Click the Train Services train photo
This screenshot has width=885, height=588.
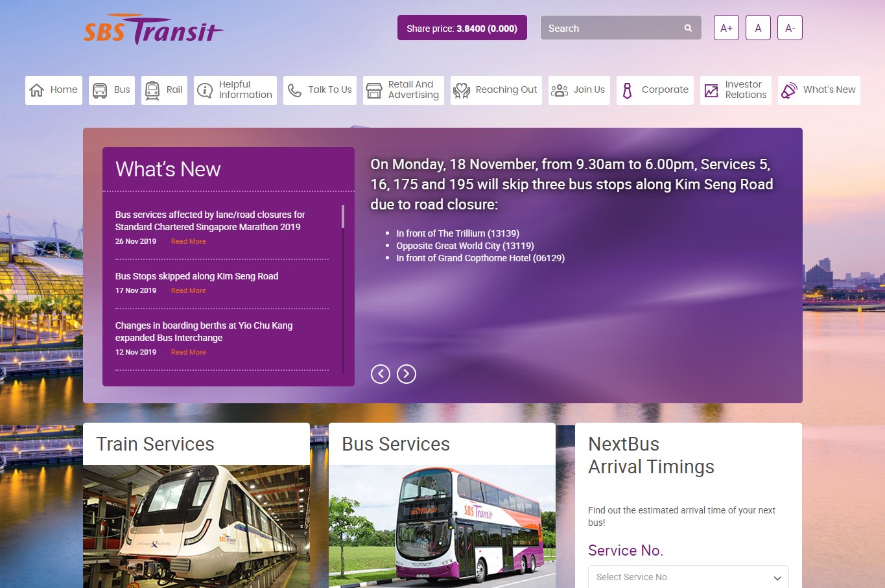click(196, 526)
